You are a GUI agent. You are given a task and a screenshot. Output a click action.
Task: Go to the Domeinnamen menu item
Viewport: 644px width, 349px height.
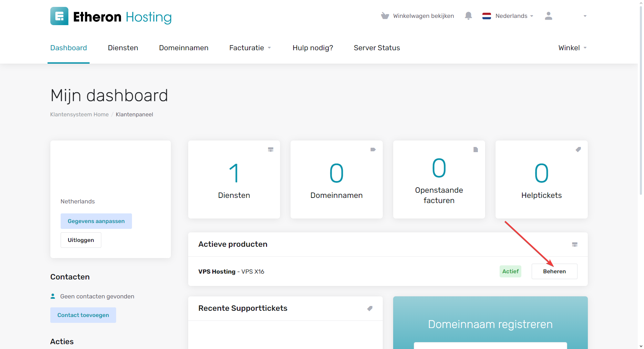[x=184, y=48]
